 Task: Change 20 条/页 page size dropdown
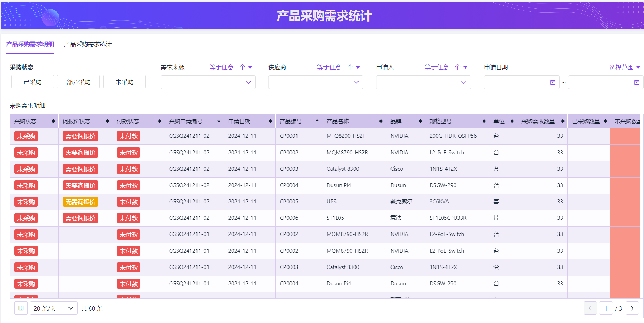coord(54,308)
